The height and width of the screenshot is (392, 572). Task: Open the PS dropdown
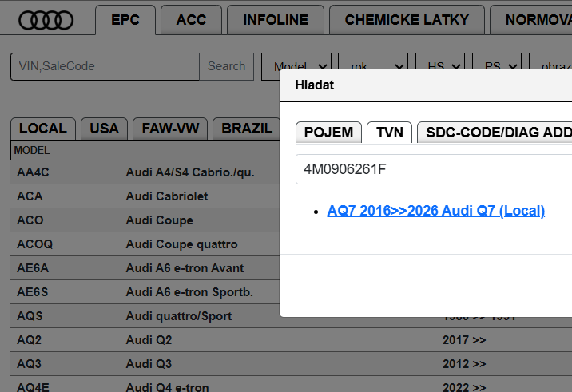coord(497,67)
